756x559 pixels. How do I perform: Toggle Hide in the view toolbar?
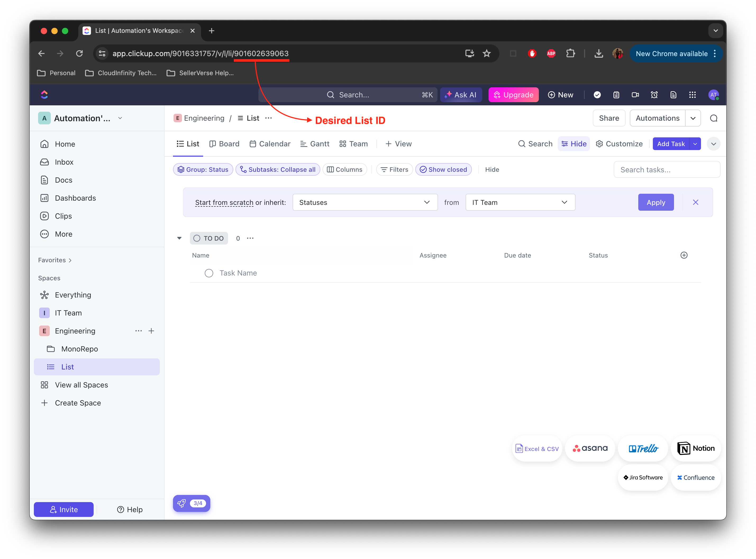[x=574, y=143]
